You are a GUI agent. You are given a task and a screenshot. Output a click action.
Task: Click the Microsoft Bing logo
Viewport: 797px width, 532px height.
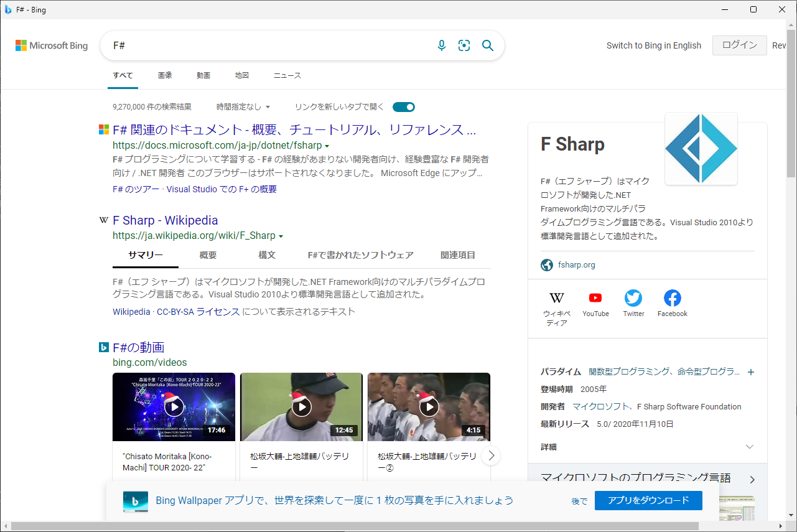(x=51, y=45)
